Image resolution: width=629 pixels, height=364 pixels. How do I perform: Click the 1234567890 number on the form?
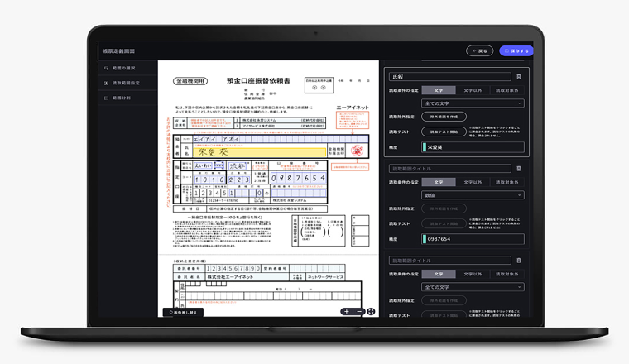click(233, 268)
